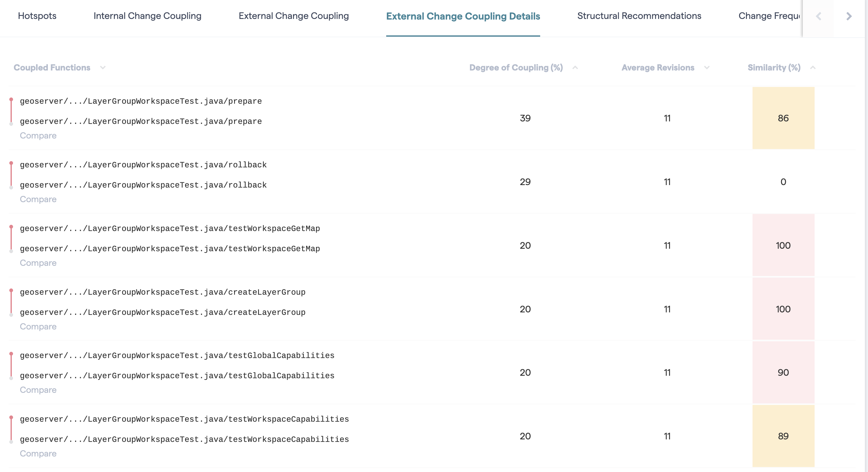
Task: Compare the testWorkspaceGetMap functions
Action: coord(38,263)
